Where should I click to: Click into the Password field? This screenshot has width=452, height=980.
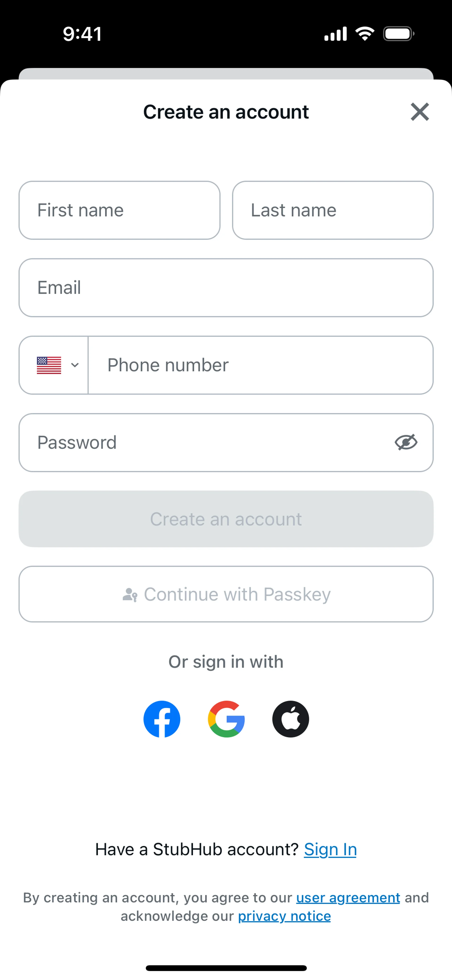(x=206, y=442)
